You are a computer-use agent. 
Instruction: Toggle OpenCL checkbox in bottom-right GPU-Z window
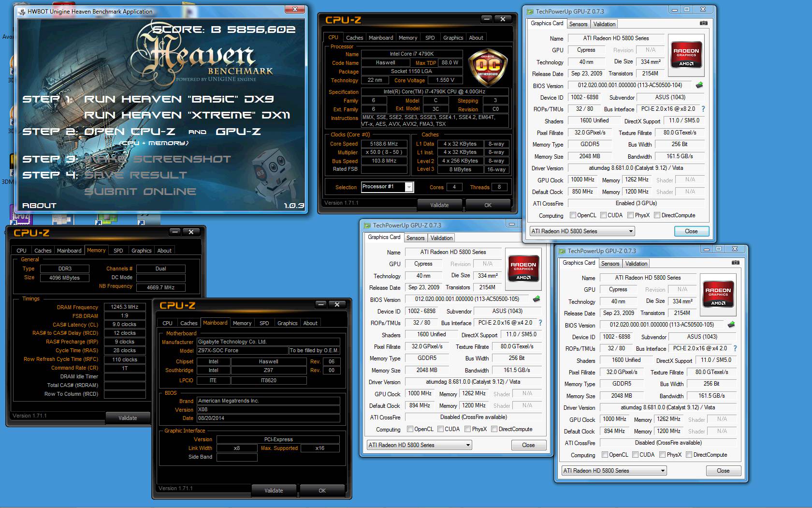coord(605,455)
